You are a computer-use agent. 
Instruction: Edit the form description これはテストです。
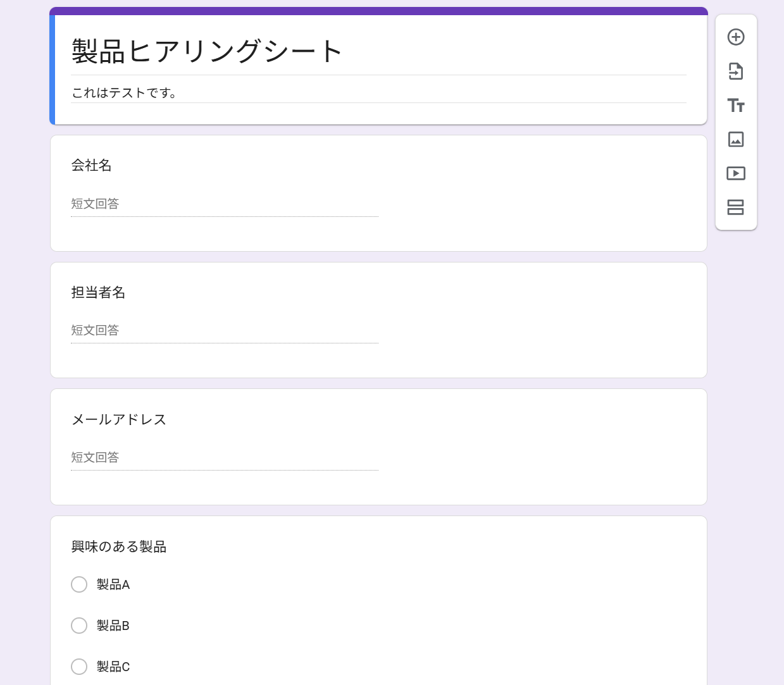point(124,93)
